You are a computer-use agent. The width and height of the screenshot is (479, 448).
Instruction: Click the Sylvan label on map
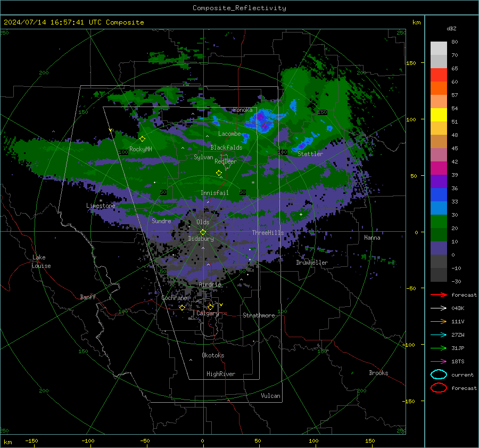point(203,157)
